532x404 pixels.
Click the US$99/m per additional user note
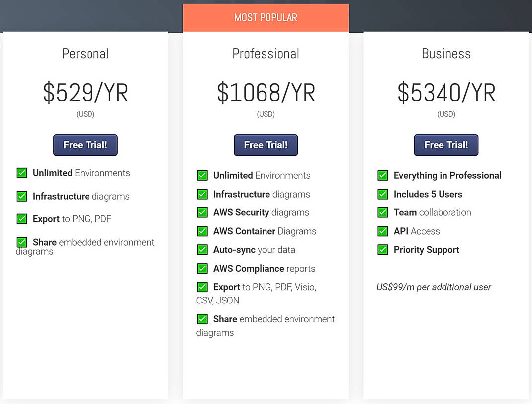coord(434,287)
